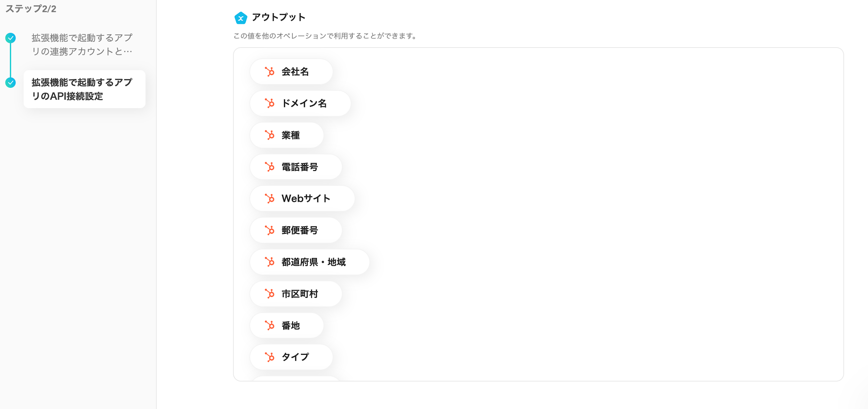Choose the 都道府県・地域 output value

click(x=310, y=262)
